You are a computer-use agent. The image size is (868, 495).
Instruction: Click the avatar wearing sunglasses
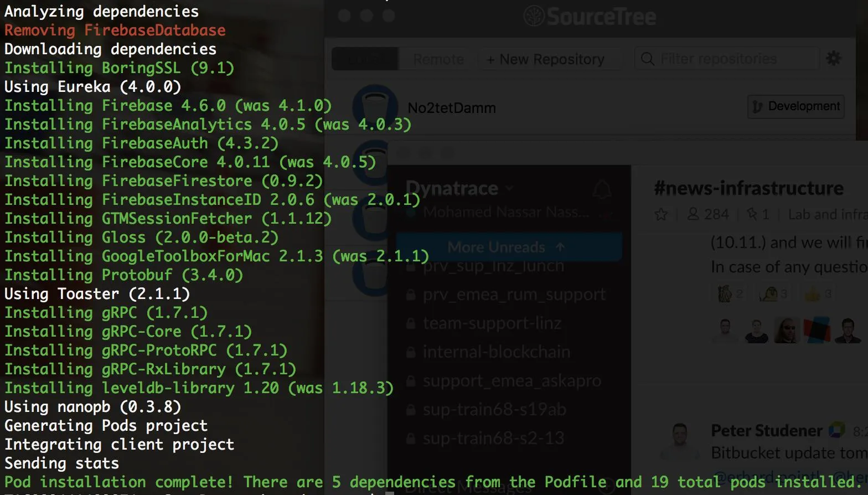(x=787, y=330)
